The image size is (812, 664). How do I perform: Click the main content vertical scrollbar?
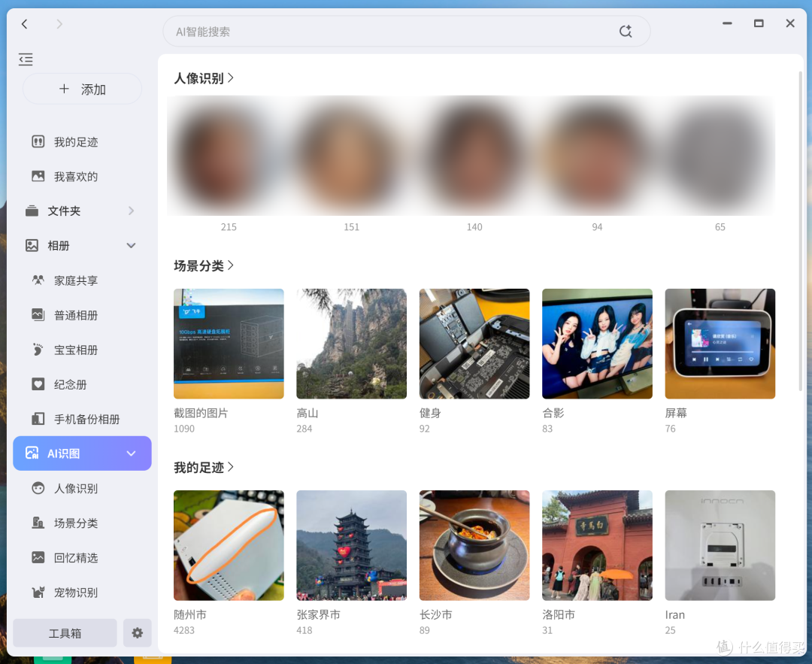tap(801, 231)
